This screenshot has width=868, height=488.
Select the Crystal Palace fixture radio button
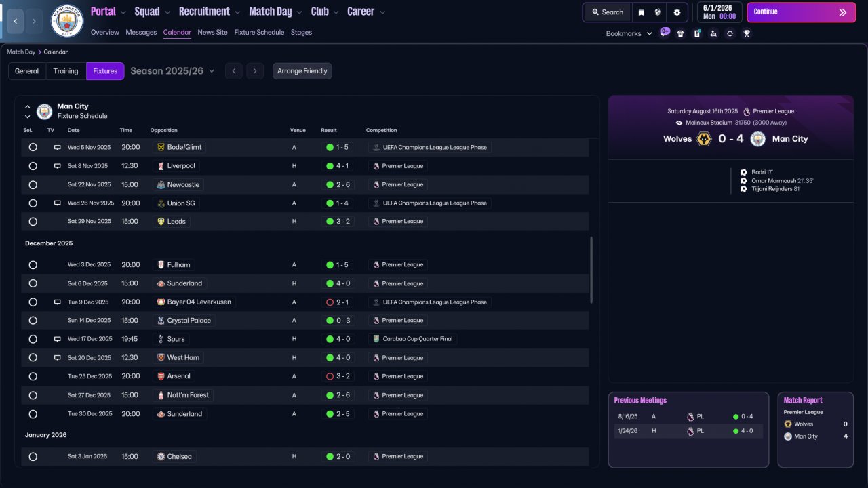coord(33,321)
